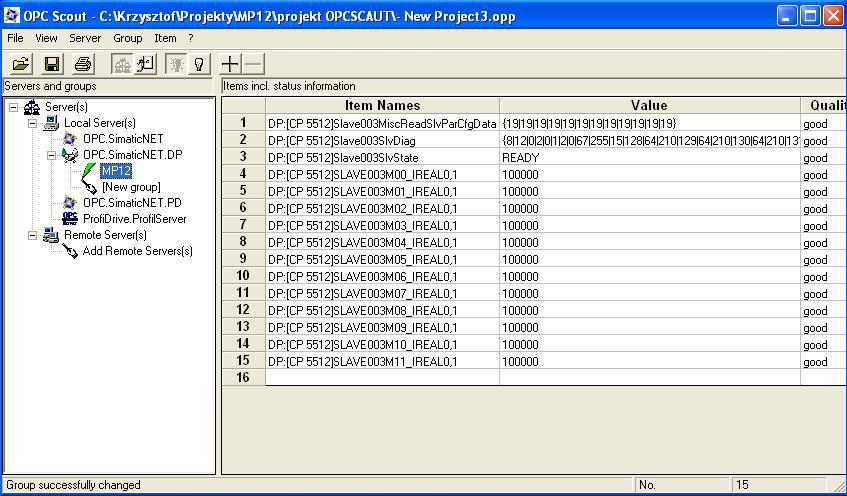Click item SLAVE003M11_IREAL0,1

pyautogui.click(x=382, y=361)
